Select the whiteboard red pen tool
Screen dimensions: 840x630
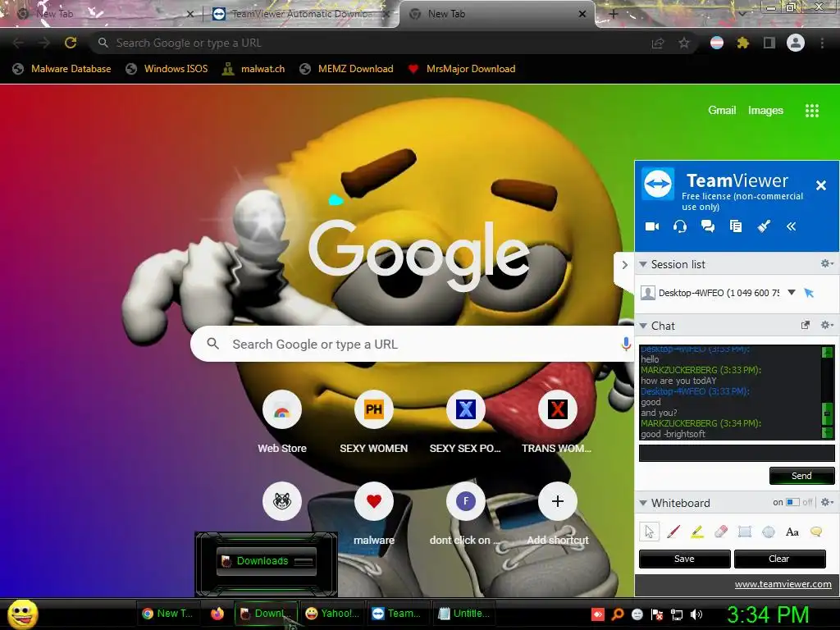(x=673, y=532)
